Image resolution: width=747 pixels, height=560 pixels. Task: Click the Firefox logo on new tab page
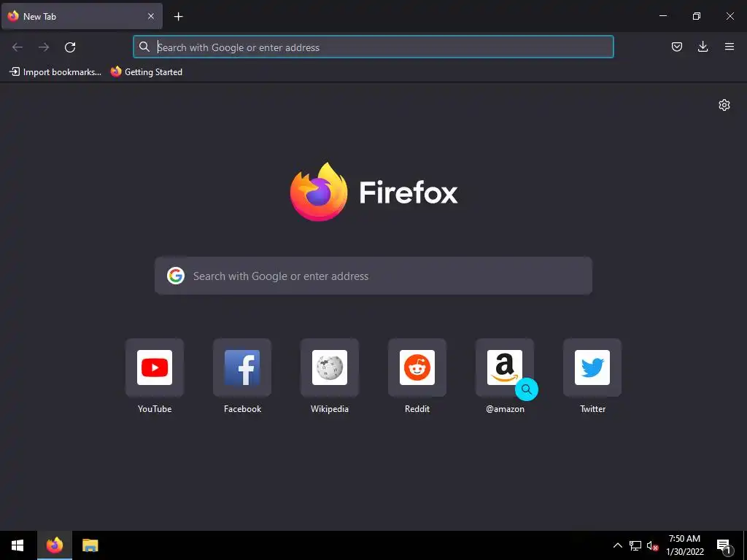(373, 192)
